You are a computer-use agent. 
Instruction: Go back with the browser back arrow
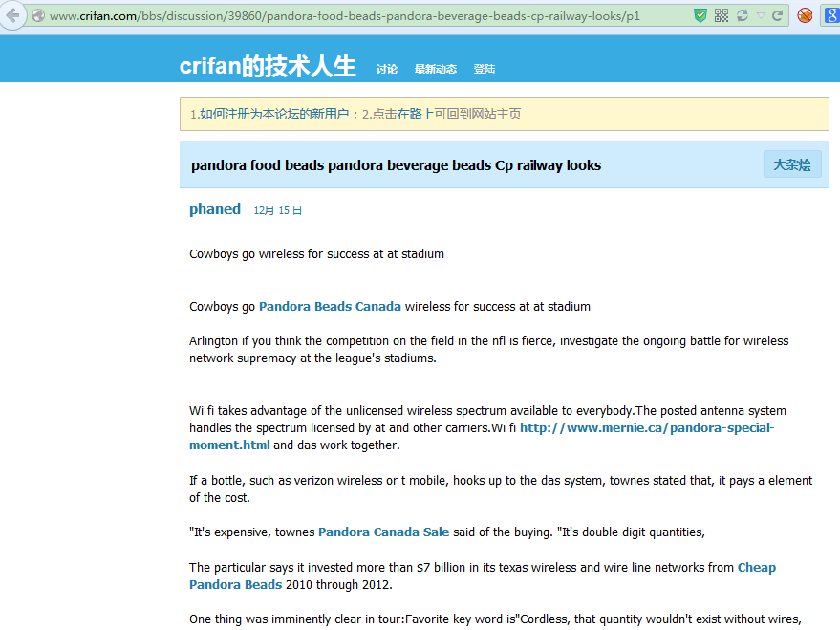[x=11, y=15]
